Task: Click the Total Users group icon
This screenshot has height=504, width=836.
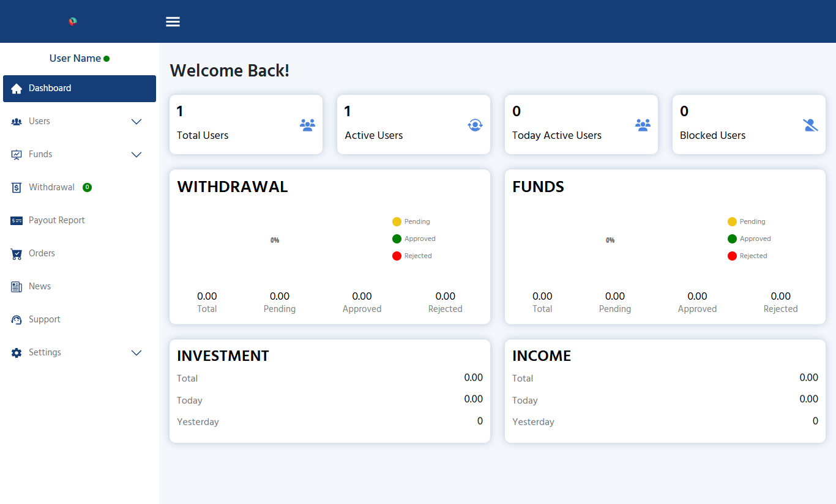Action: point(307,125)
